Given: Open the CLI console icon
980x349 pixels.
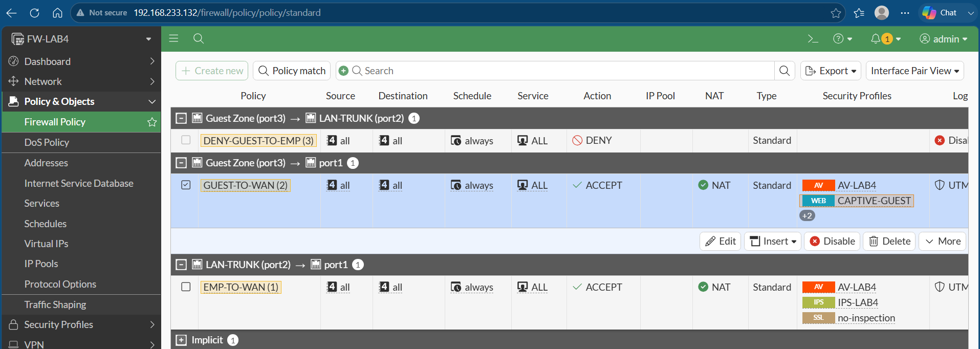Looking at the screenshot, I should coord(813,39).
